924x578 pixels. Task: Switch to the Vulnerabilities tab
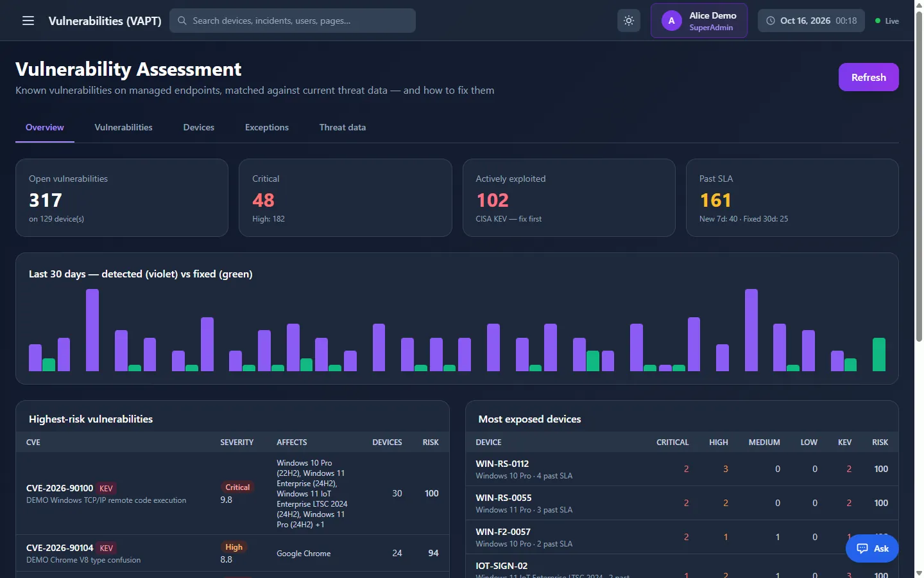124,127
